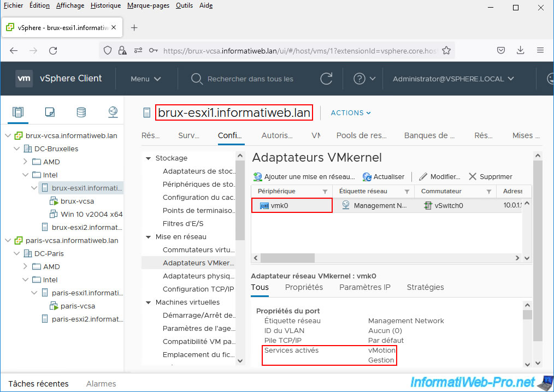
Task: Click the Modifier... button
Action: click(x=440, y=177)
